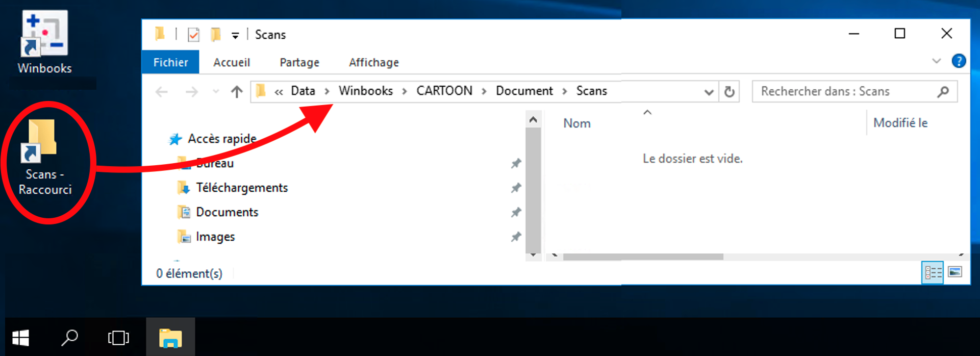This screenshot has height=356, width=980.
Task: Go up one folder level
Action: pos(237,92)
